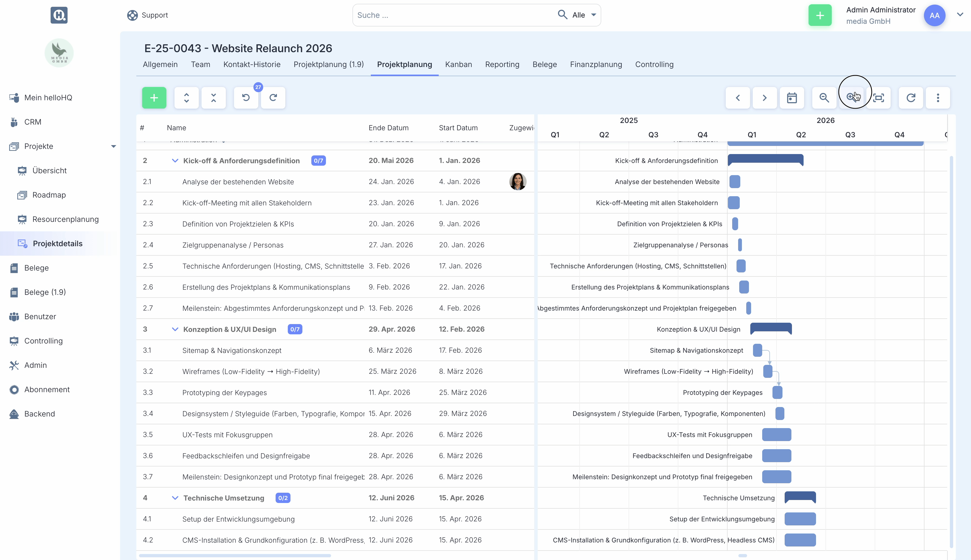The height and width of the screenshot is (560, 971).
Task: Click the undo icon with badge 27
Action: [x=246, y=98]
